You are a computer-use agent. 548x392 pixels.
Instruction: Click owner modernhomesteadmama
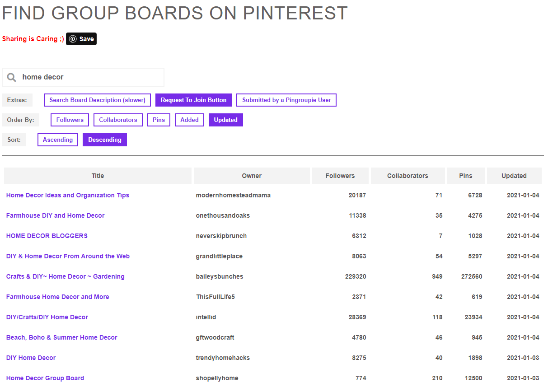pos(233,196)
